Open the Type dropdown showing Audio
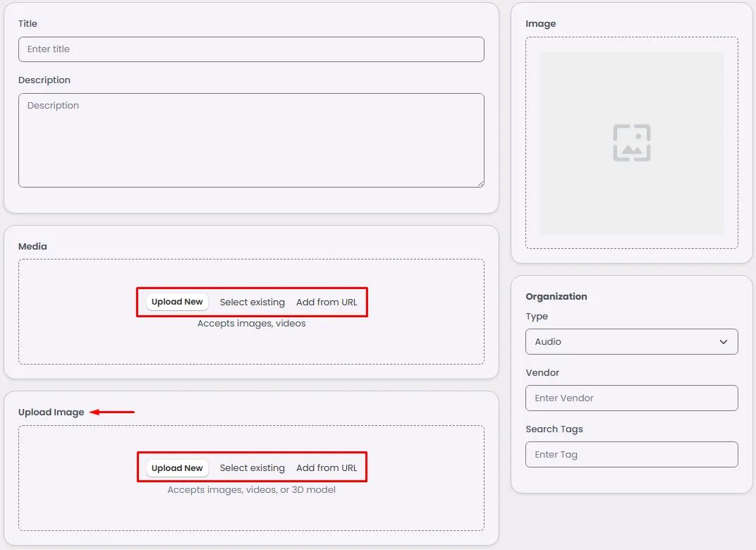The width and height of the screenshot is (756, 550). click(x=632, y=342)
